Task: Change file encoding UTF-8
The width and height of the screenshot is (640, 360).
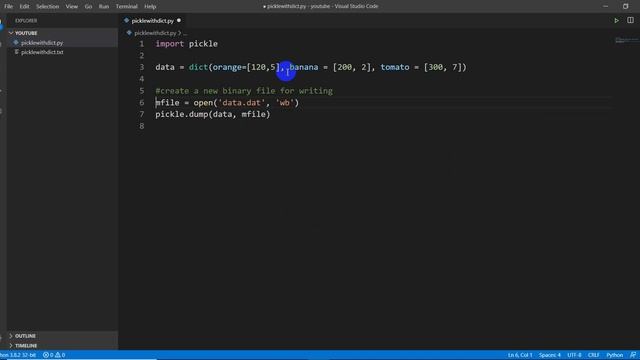Action: pyautogui.click(x=574, y=355)
